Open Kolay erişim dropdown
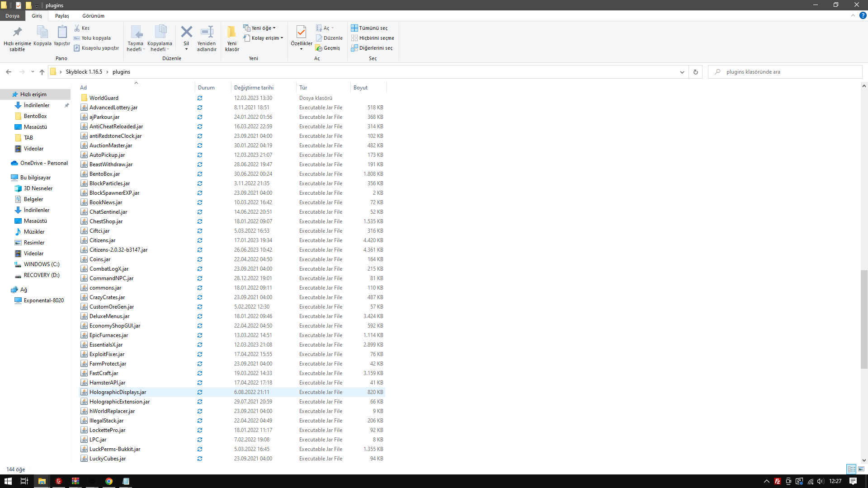The image size is (868, 488). (x=264, y=38)
